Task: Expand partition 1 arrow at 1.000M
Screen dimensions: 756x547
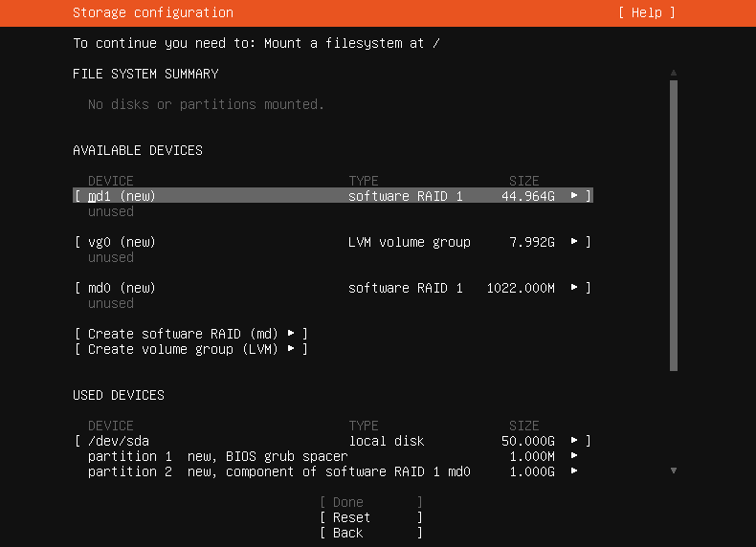Action: click(574, 456)
